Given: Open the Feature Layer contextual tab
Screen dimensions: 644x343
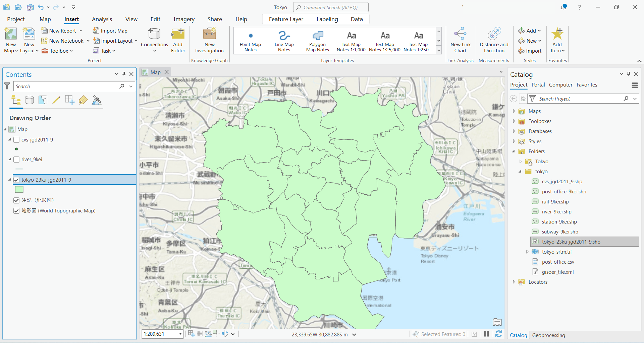Looking at the screenshot, I should coord(286,19).
